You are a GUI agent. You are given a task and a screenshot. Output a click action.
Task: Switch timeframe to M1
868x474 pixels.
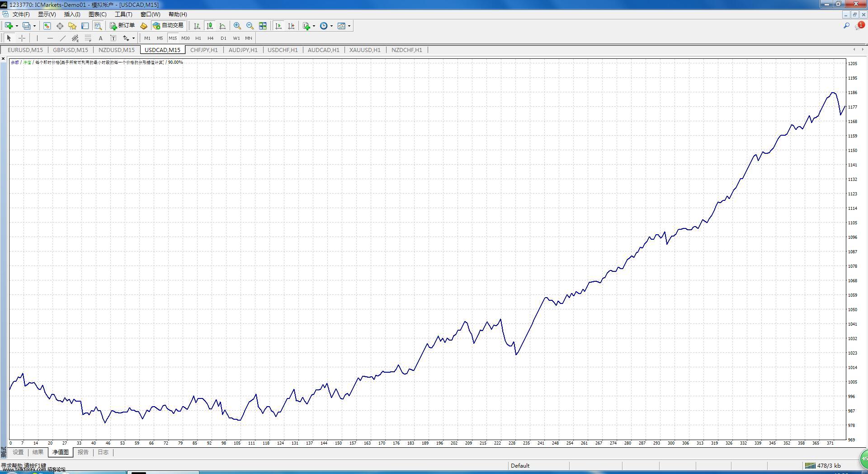tap(147, 38)
